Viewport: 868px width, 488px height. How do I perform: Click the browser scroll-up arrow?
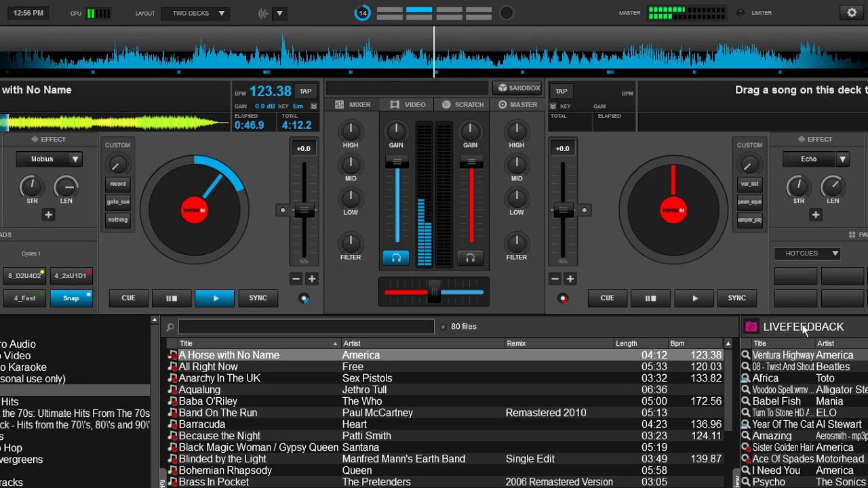pyautogui.click(x=728, y=344)
